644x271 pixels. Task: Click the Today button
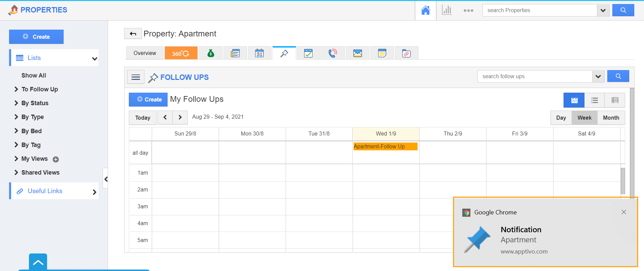143,118
